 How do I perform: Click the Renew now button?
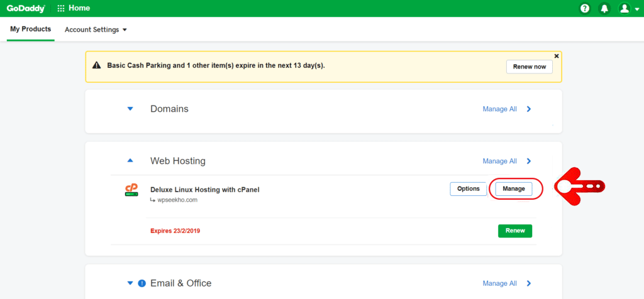click(x=530, y=67)
